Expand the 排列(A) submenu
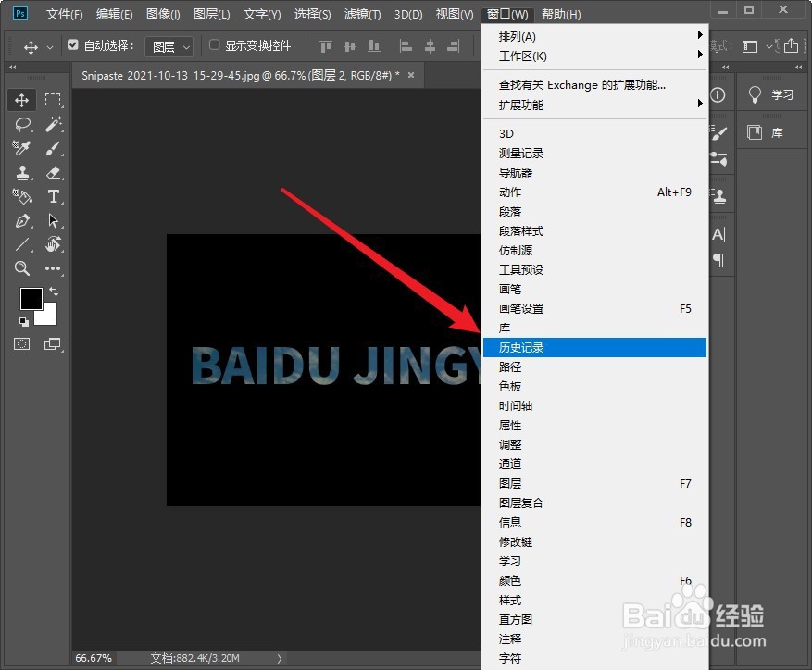Viewport: 812px width, 670px height. point(594,36)
